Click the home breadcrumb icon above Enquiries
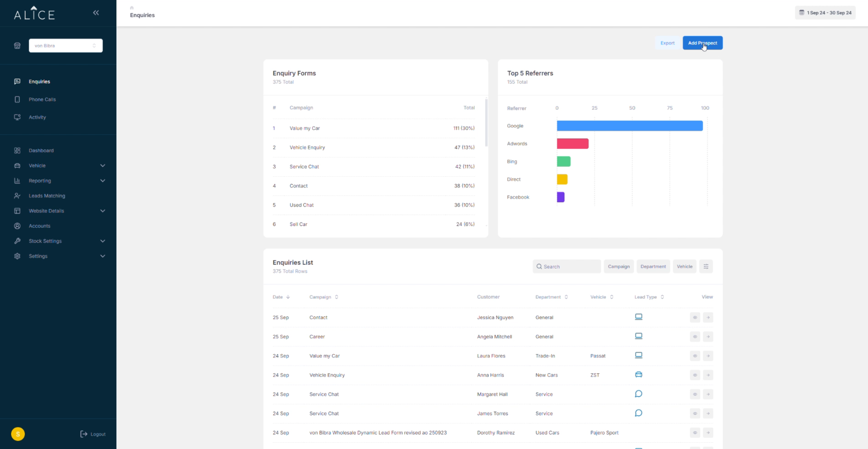The image size is (868, 449). (x=132, y=7)
